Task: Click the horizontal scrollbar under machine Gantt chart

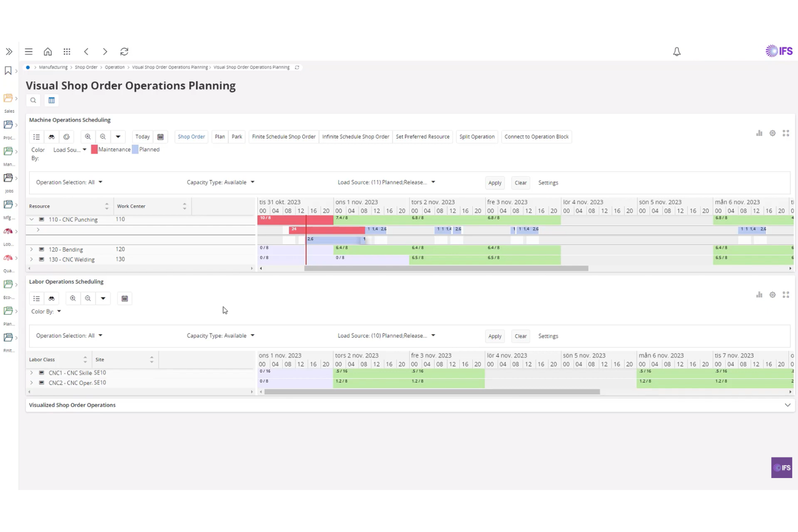Action: pos(448,268)
